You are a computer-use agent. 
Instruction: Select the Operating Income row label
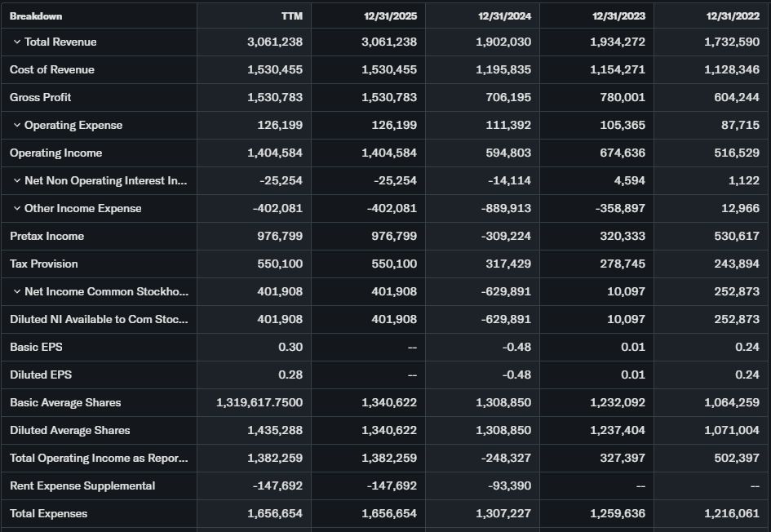point(56,153)
